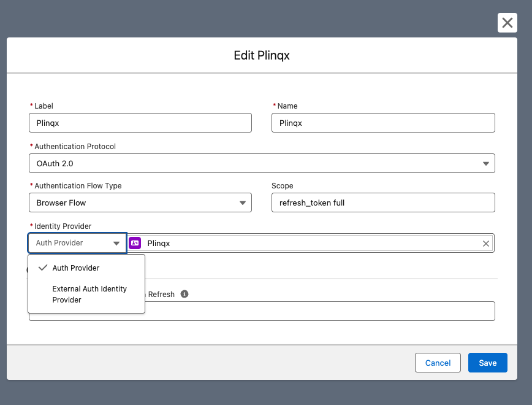Screen dimensions: 532x405
Task: Click the Scope input field
Action: 383,203
